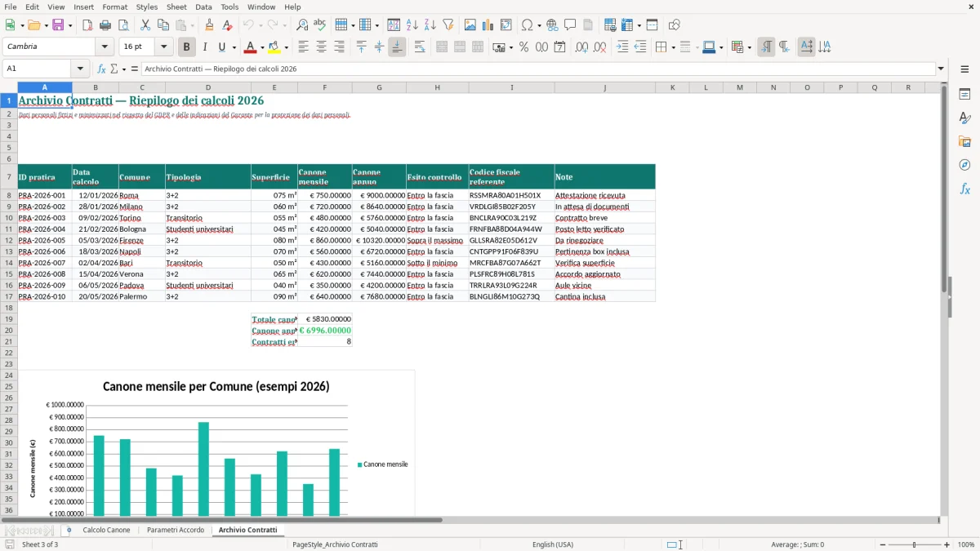Switch to the Calcolo Canone sheet tab
The width and height of the screenshot is (980, 551).
click(x=106, y=530)
